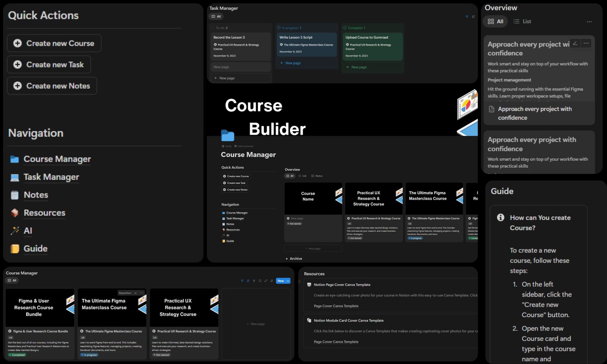607x364 pixels.
Task: Open three-dot menu on first Overview card
Action: (x=586, y=43)
